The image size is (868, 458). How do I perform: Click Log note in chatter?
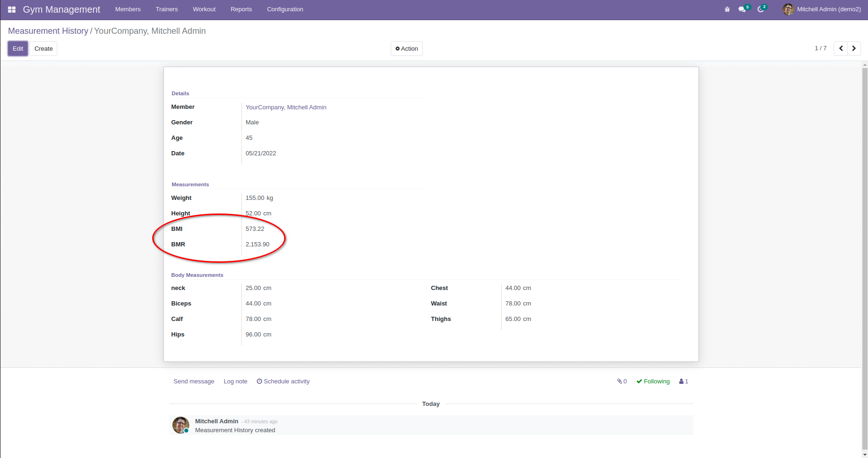tap(235, 382)
